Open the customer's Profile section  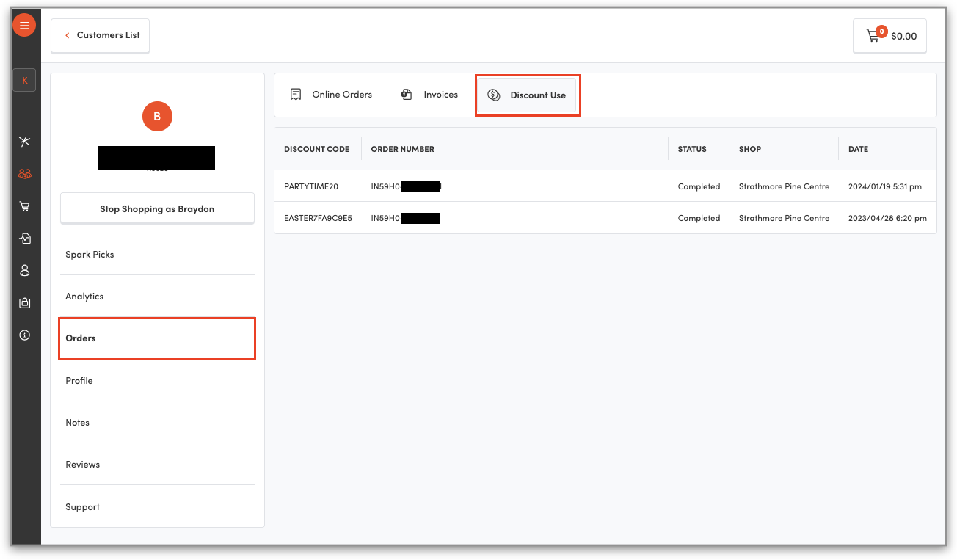coord(79,381)
